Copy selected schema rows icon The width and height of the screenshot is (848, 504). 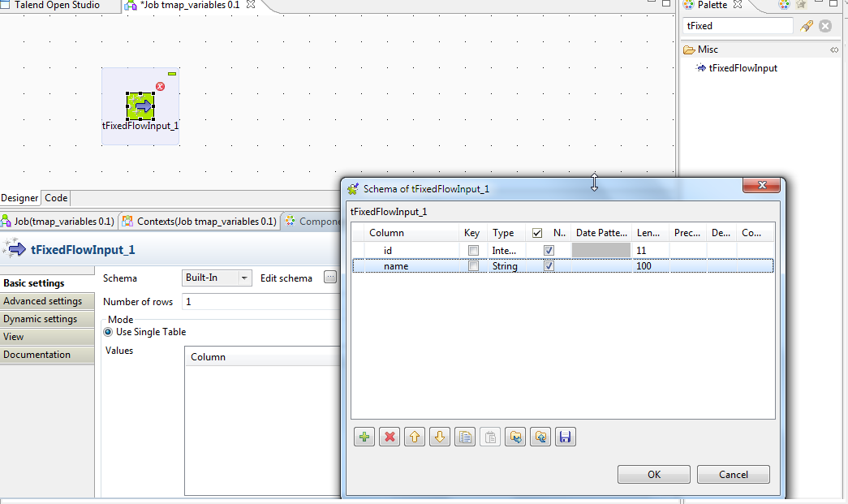click(465, 437)
